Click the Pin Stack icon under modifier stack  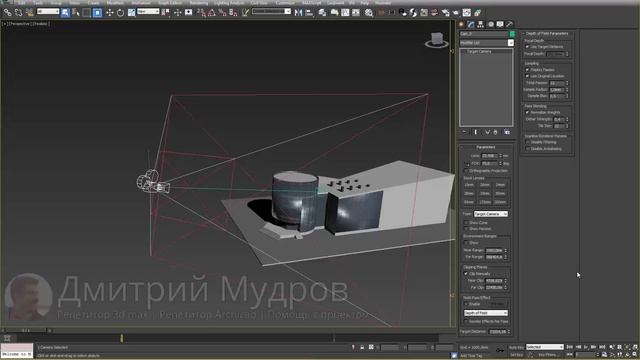pyautogui.click(x=464, y=132)
